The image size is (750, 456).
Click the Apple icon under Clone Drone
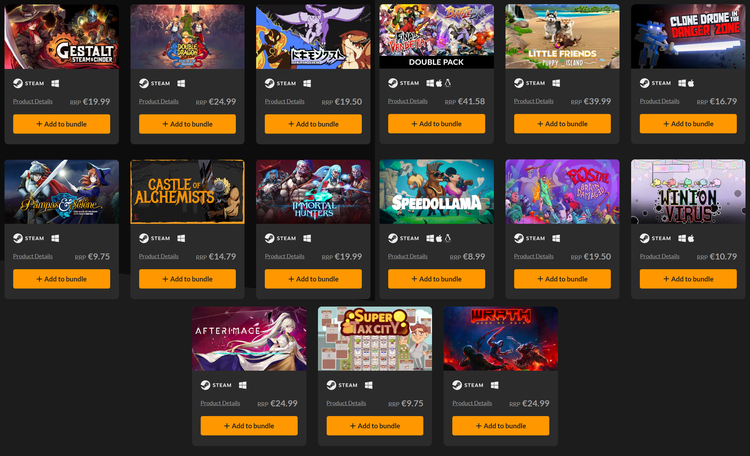(x=691, y=83)
